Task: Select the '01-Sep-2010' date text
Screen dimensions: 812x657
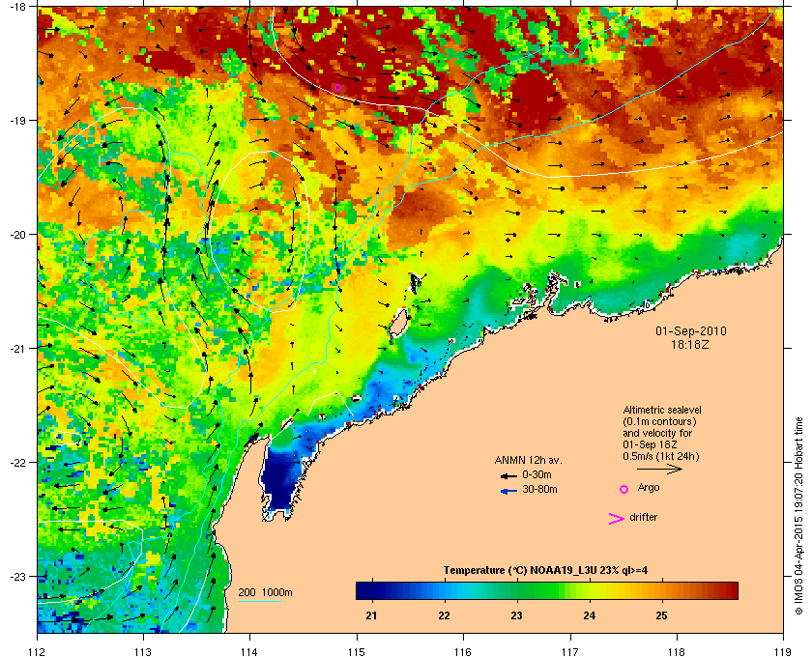Action: [690, 331]
